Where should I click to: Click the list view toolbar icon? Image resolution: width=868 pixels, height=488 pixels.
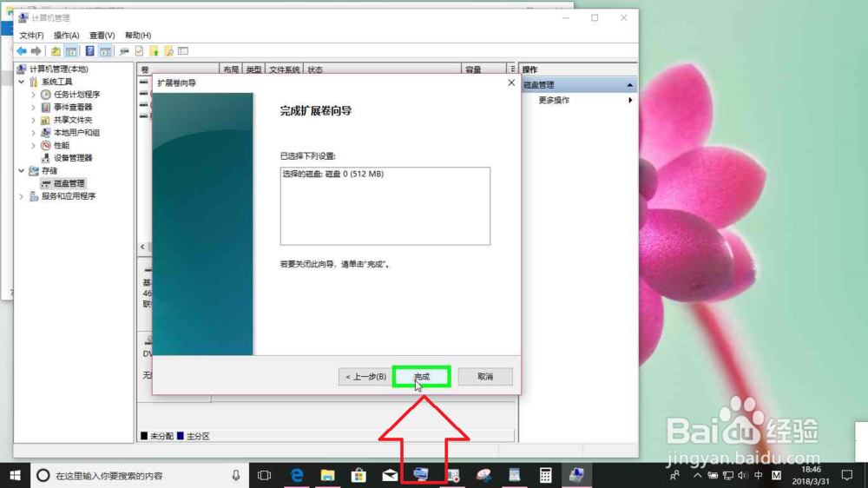coord(183,51)
